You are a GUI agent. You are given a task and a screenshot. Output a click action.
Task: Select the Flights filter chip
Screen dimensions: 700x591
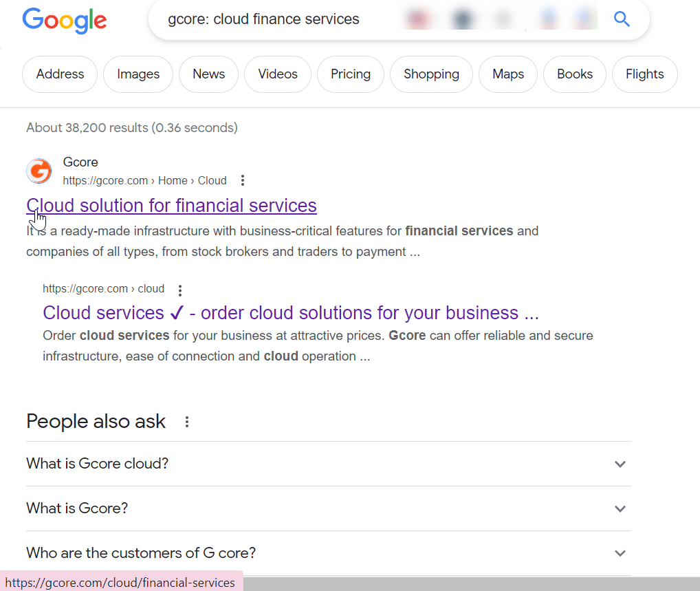click(x=644, y=74)
